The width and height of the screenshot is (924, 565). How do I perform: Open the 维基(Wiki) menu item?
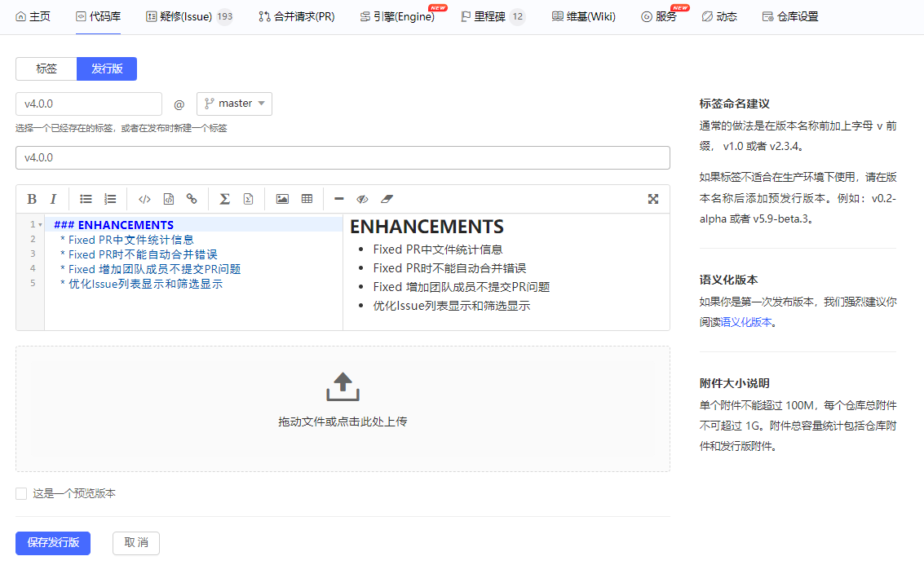click(x=583, y=16)
